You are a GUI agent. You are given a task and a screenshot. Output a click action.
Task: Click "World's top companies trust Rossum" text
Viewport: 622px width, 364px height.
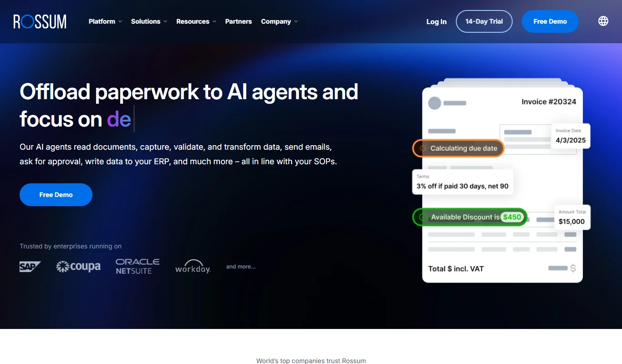pos(311,361)
